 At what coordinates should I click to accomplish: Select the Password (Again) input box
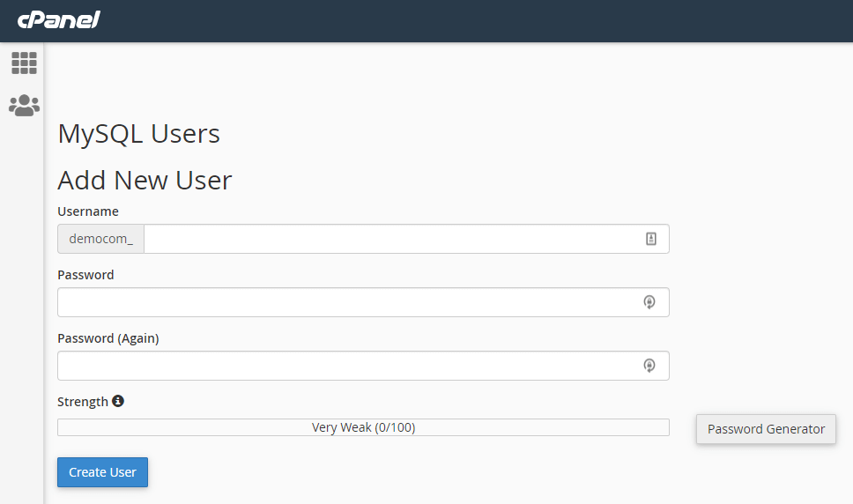348,366
